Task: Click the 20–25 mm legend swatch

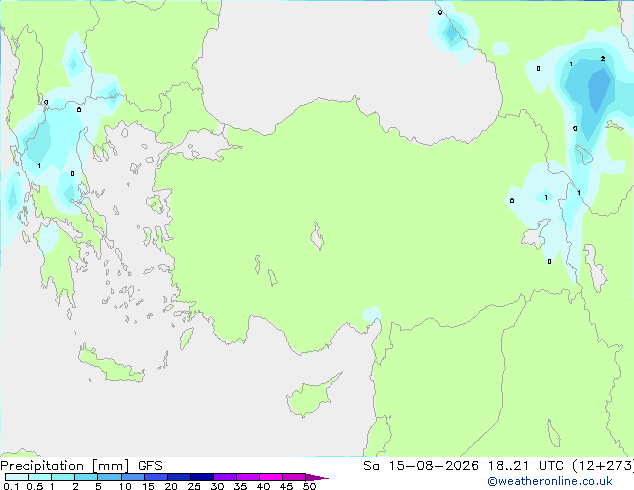Action: coord(178,477)
